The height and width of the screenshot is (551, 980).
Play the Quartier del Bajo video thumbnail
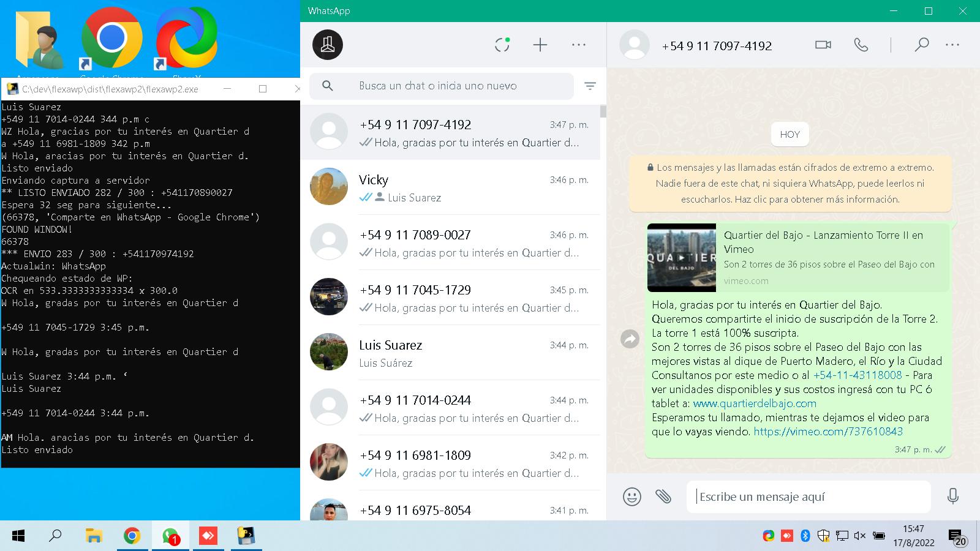point(682,258)
